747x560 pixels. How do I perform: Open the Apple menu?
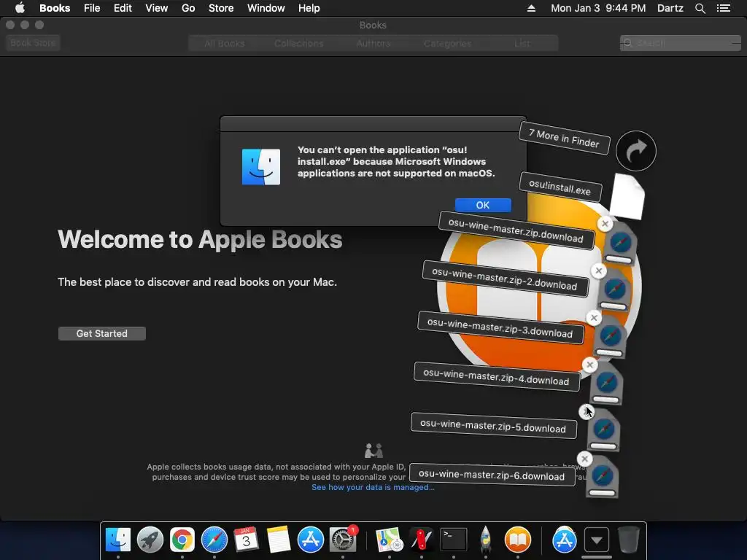[20, 8]
